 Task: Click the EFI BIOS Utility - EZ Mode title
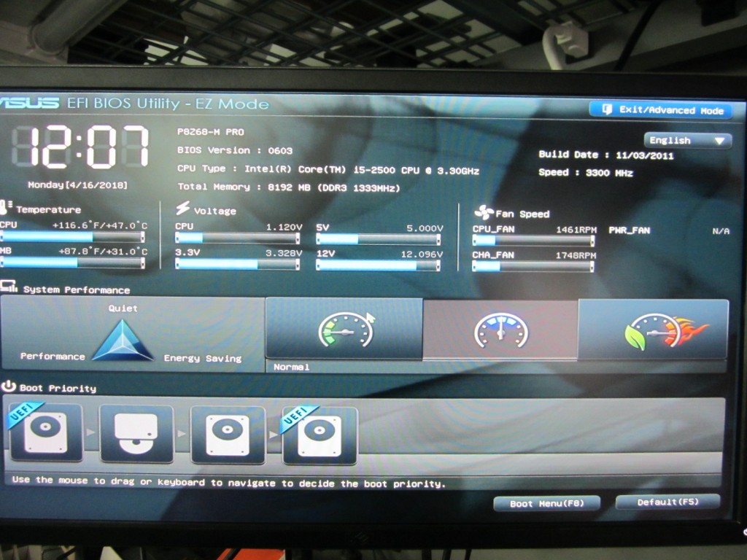pos(168,104)
